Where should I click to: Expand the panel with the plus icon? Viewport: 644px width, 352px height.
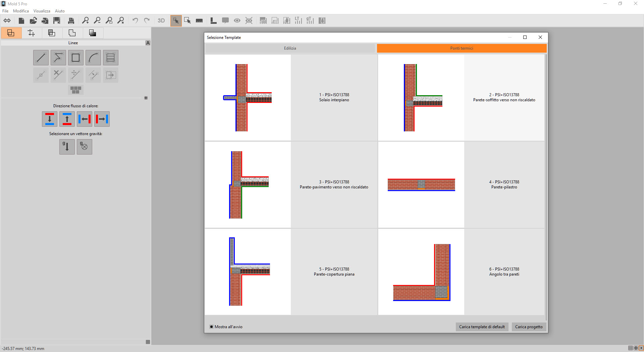point(146,98)
